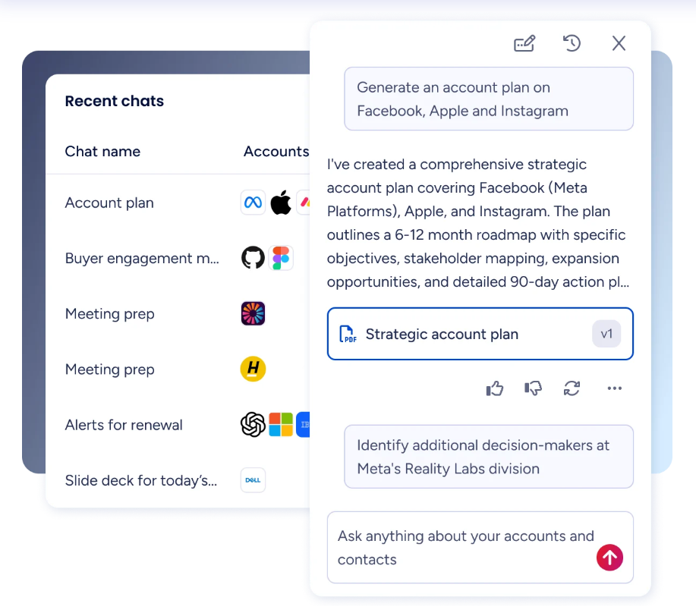Open more options with the three-dot icon
The image size is (696, 616).
(x=614, y=388)
